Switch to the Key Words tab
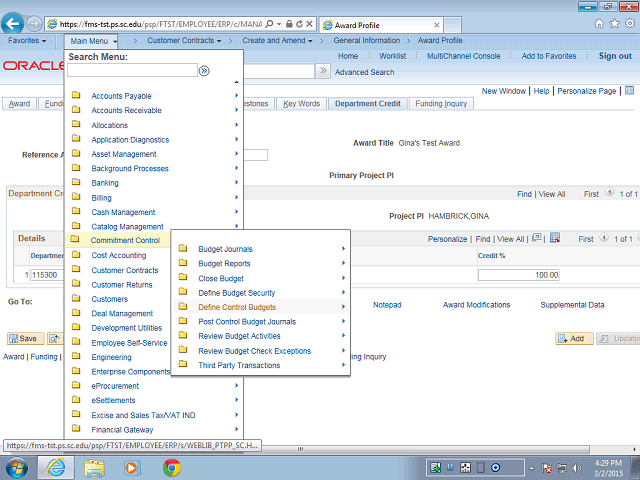The width and height of the screenshot is (640, 480). pos(301,103)
